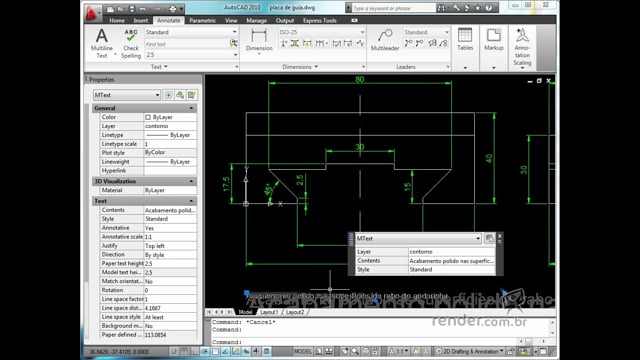
Task: Expand the Text panel title
Action: pos(159,67)
